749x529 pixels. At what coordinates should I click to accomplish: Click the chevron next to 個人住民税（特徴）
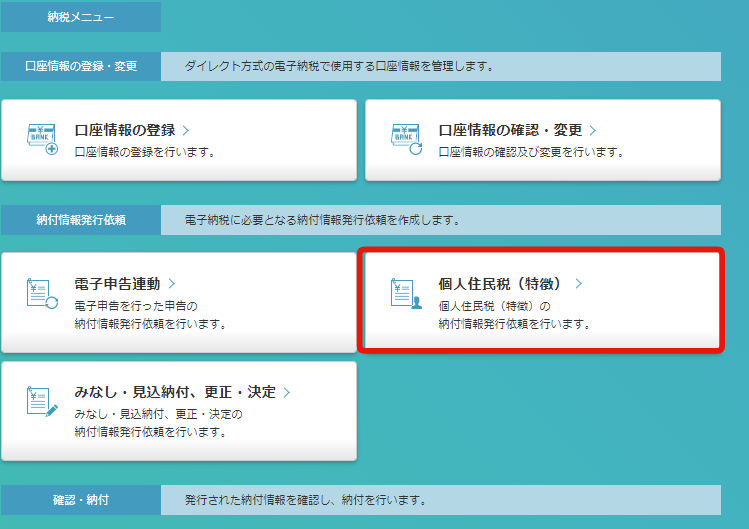point(578,284)
